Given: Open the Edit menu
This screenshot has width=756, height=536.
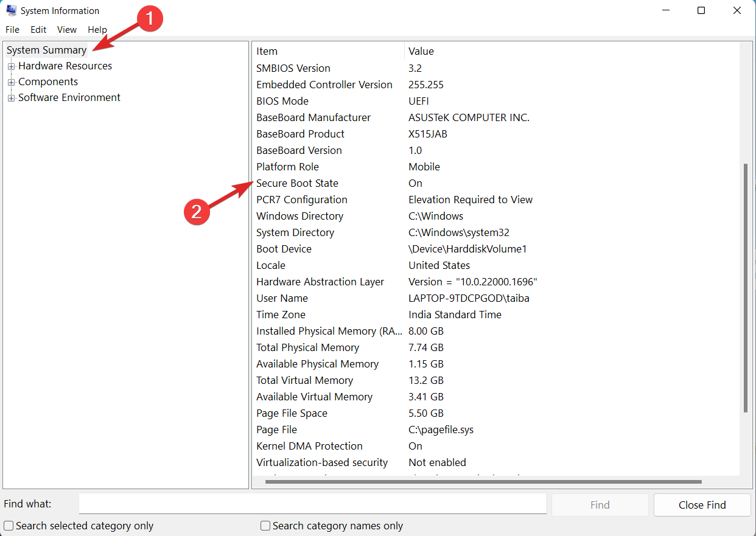Looking at the screenshot, I should 38,29.
